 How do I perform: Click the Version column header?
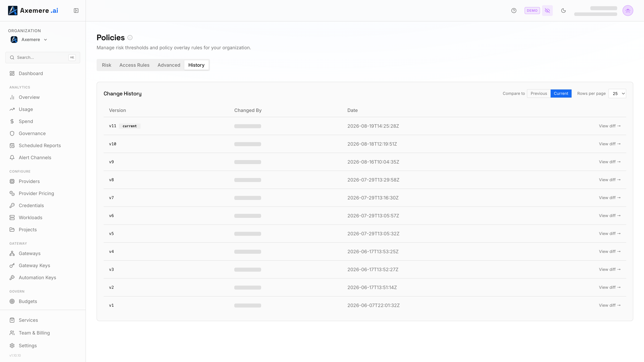[118, 110]
